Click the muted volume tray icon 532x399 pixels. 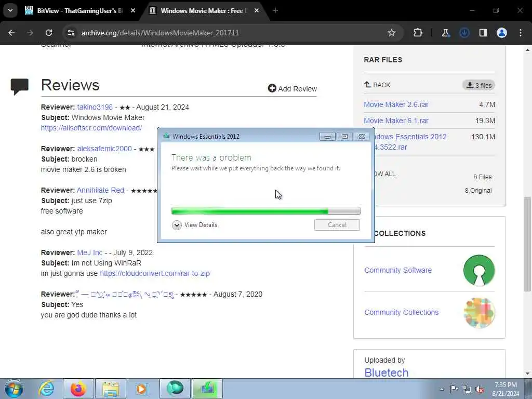coord(480,389)
